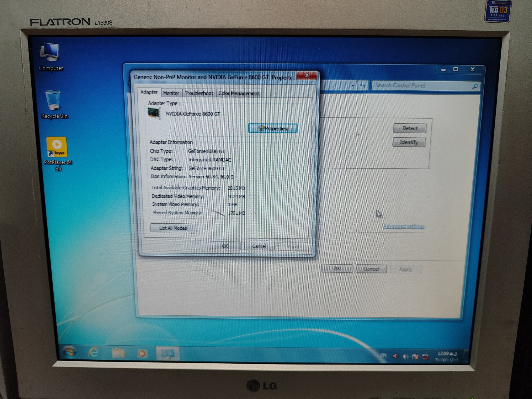Switch to the Monitor tab
This screenshot has height=399, width=532.
pyautogui.click(x=171, y=93)
